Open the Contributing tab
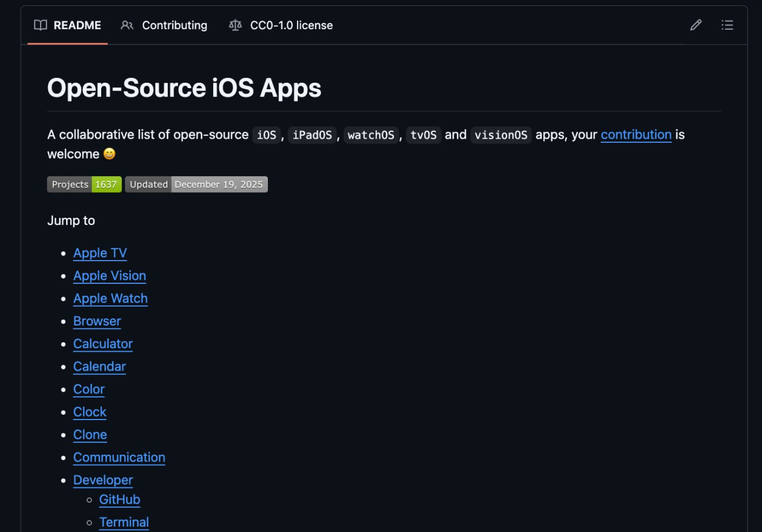762x532 pixels. click(x=174, y=25)
